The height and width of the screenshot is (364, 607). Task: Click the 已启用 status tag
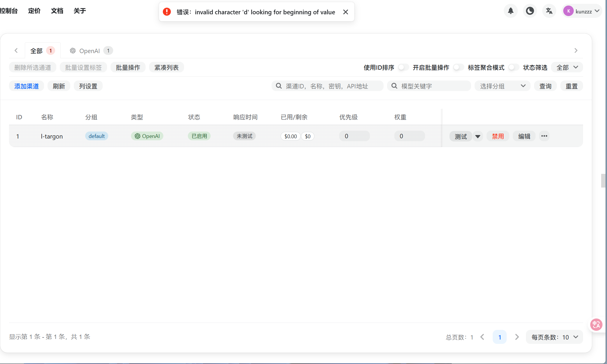[x=199, y=136]
